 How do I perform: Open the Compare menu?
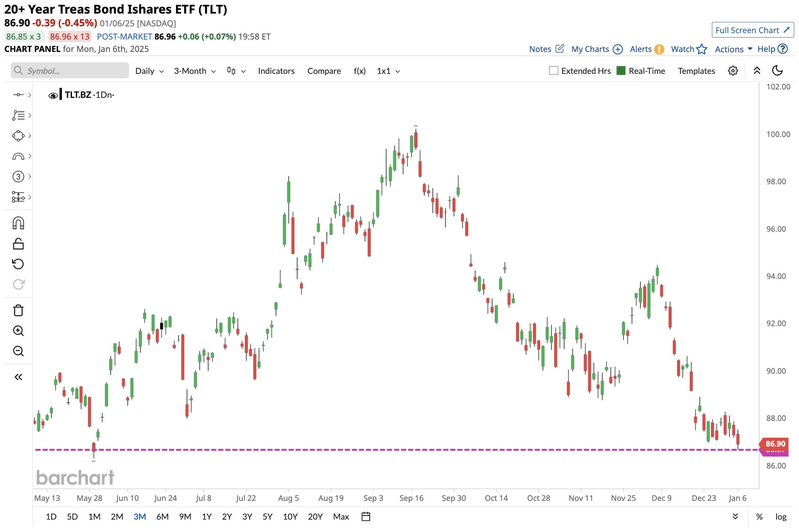click(x=324, y=71)
